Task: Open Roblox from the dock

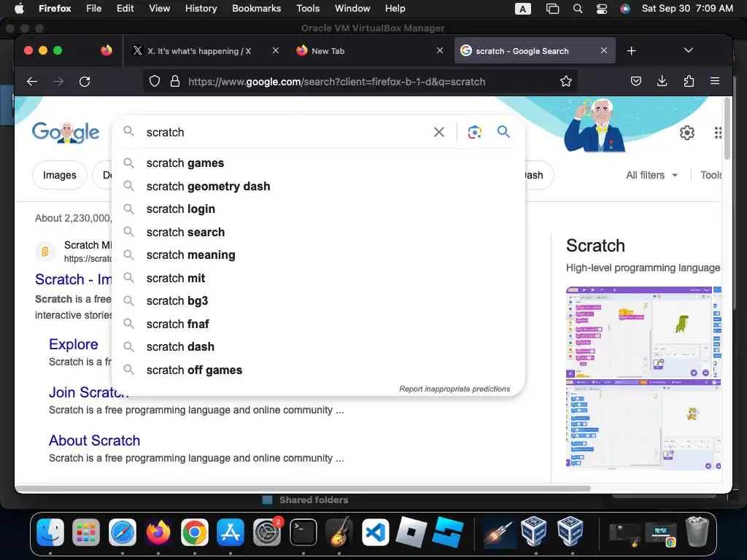Action: (411, 532)
